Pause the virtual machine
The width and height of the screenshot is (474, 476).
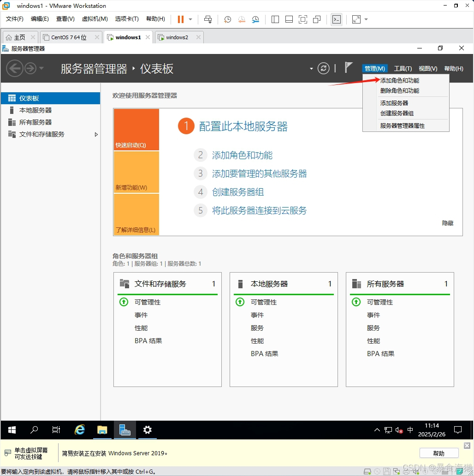click(181, 19)
